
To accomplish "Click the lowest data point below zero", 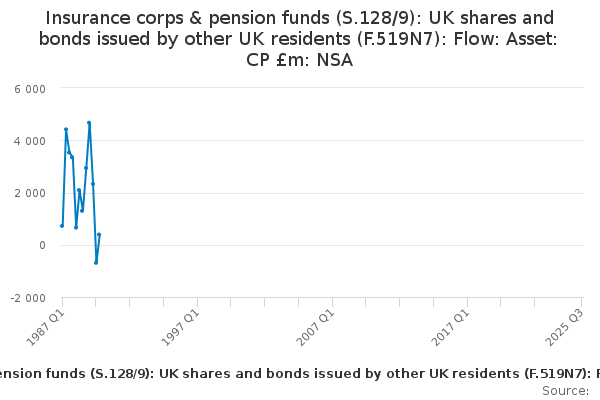I will [96, 263].
